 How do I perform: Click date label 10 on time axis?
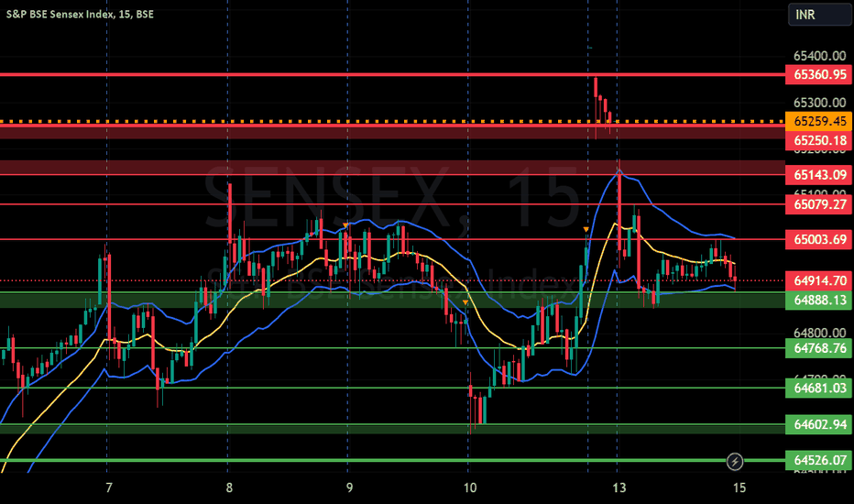point(470,488)
